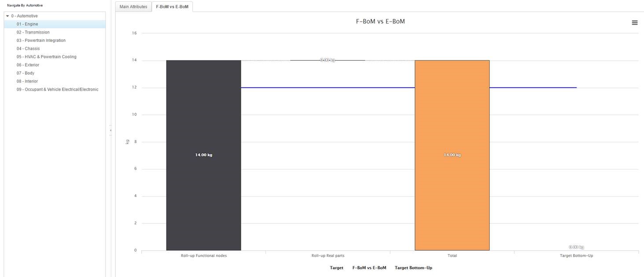Open the 06 - Exterior node
The width and height of the screenshot is (644, 277).
(x=28, y=65)
